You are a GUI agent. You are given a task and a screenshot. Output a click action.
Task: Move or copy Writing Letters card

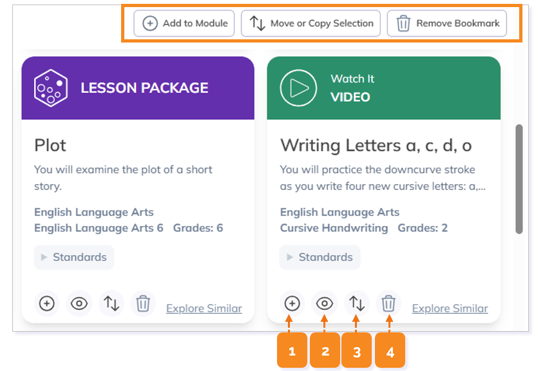click(357, 303)
